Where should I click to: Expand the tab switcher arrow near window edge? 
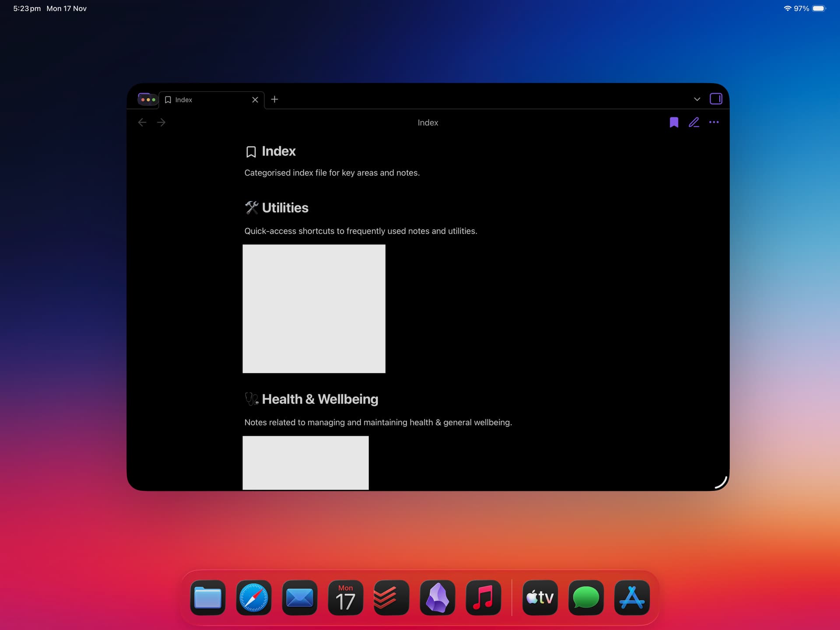coord(697,99)
